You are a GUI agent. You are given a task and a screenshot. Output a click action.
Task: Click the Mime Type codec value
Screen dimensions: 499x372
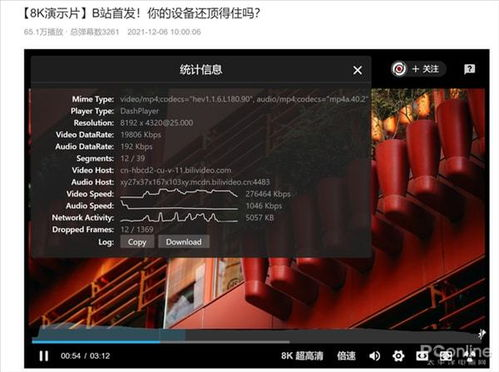244,99
